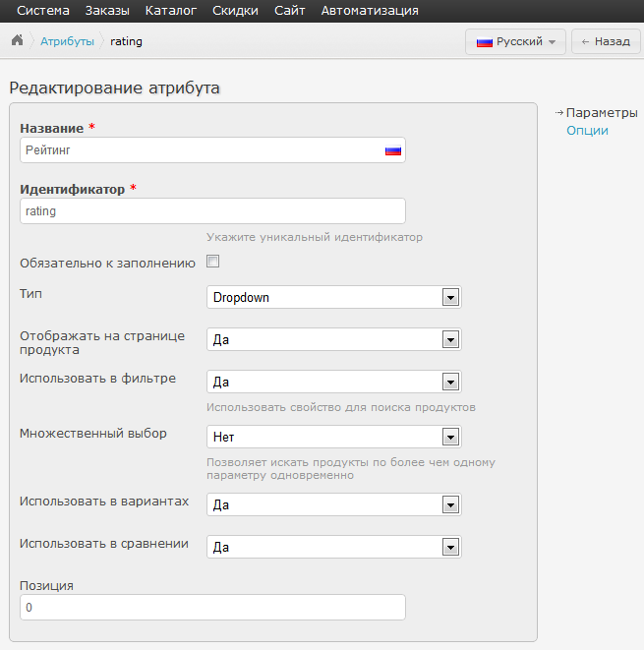Toggle the Обязательно к заполнению checkbox
Image resolution: width=644 pixels, height=650 pixels.
point(213,262)
